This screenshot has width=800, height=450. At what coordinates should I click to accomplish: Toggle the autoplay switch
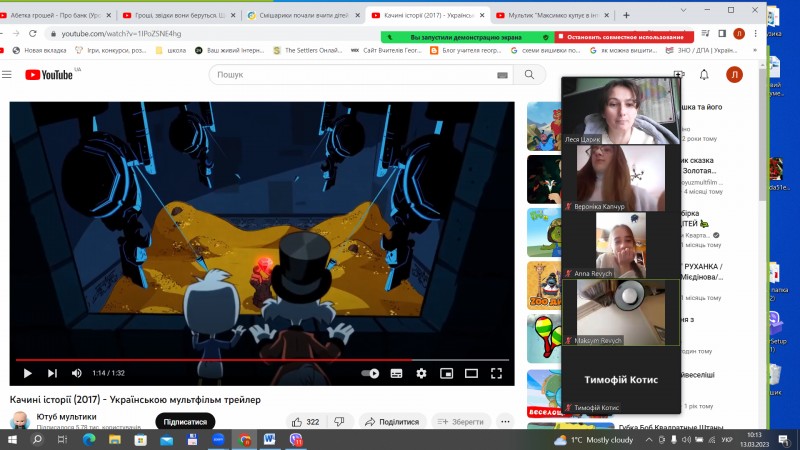[370, 373]
